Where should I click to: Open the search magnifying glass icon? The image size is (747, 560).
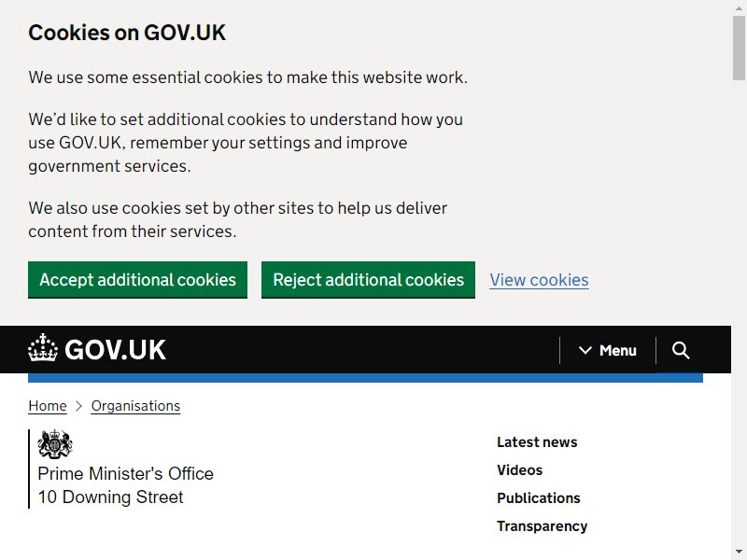coord(681,350)
